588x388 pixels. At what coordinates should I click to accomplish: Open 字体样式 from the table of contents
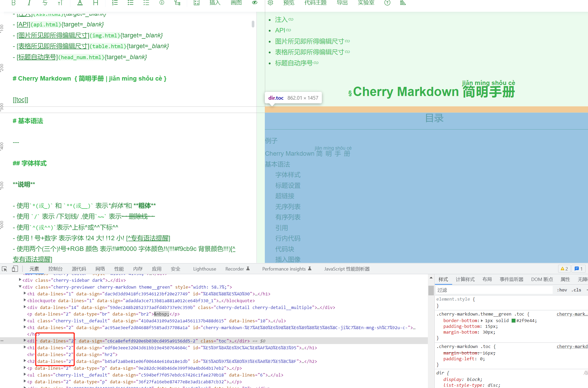pos(288,175)
